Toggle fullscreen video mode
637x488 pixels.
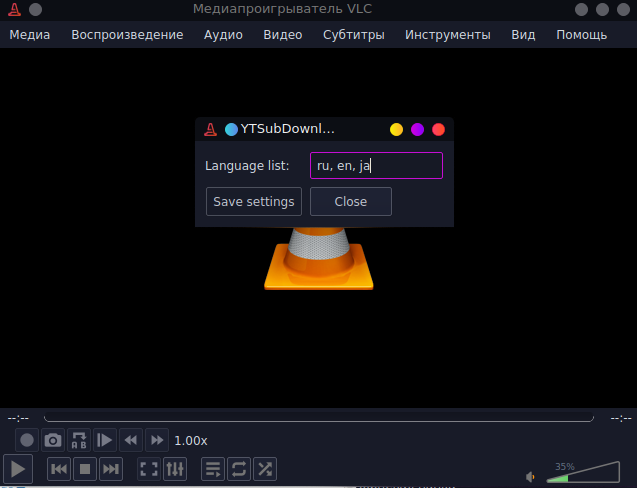149,469
